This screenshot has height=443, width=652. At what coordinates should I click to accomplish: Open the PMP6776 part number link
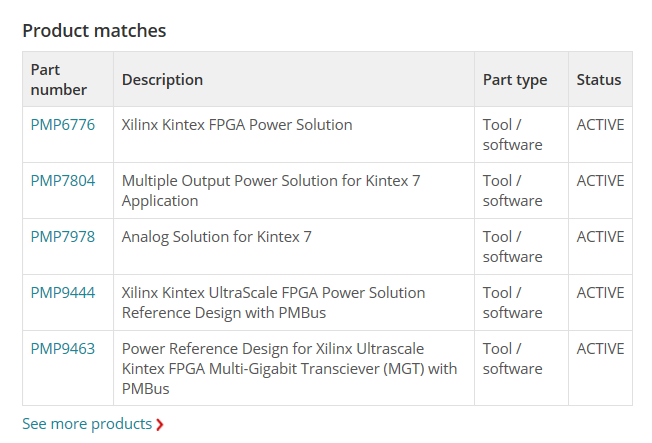63,125
